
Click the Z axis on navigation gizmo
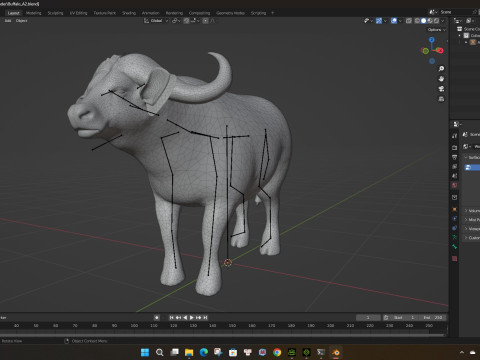pyautogui.click(x=432, y=40)
